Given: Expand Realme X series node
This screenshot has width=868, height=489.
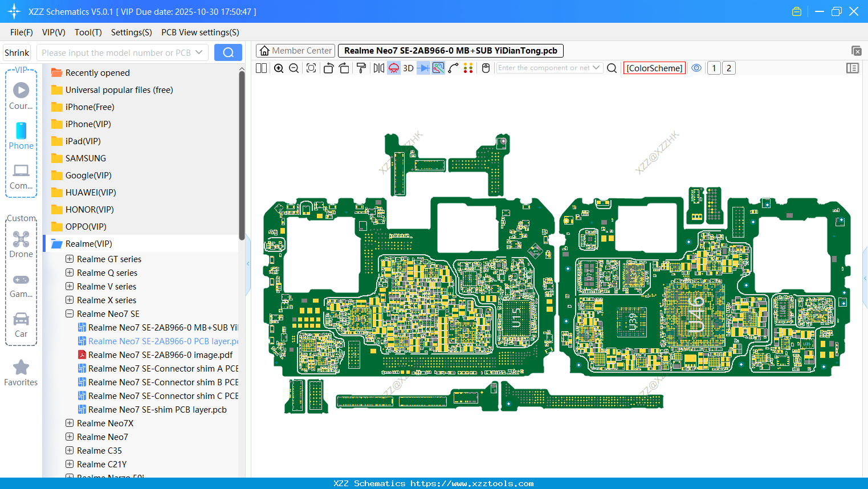Looking at the screenshot, I should (x=70, y=300).
